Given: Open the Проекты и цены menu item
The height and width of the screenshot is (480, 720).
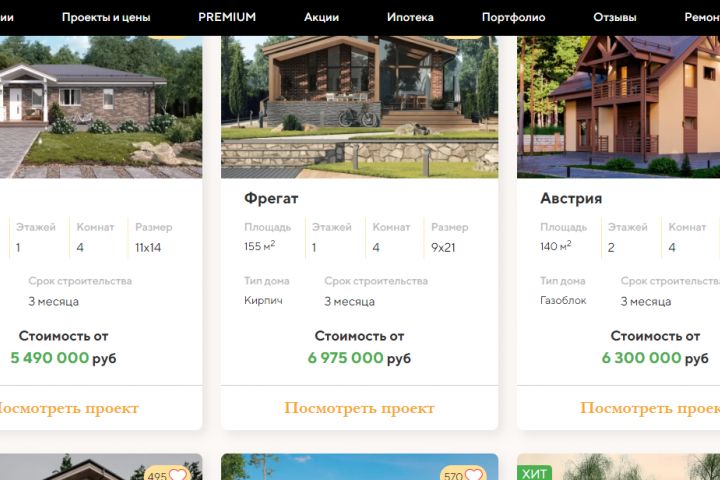Looking at the screenshot, I should (106, 17).
